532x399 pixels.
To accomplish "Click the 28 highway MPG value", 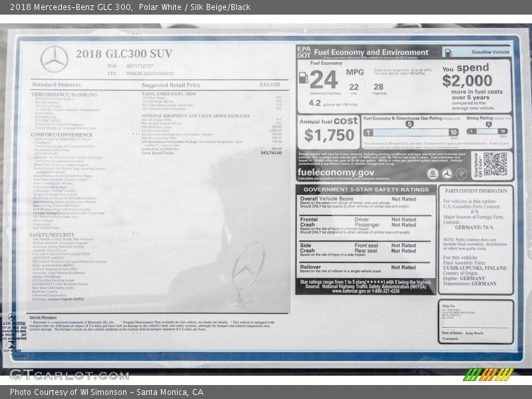I will click(378, 87).
